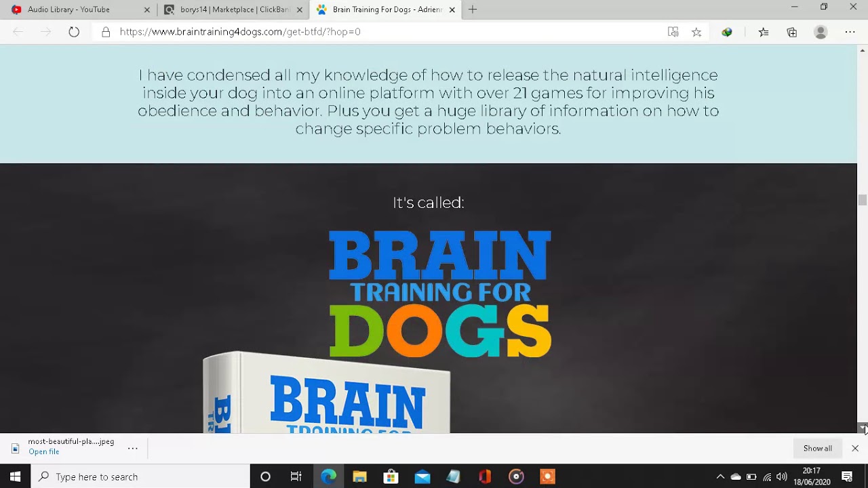The width and height of the screenshot is (868, 488).
Task: Reload the page with the refresh icon
Action: click(74, 32)
